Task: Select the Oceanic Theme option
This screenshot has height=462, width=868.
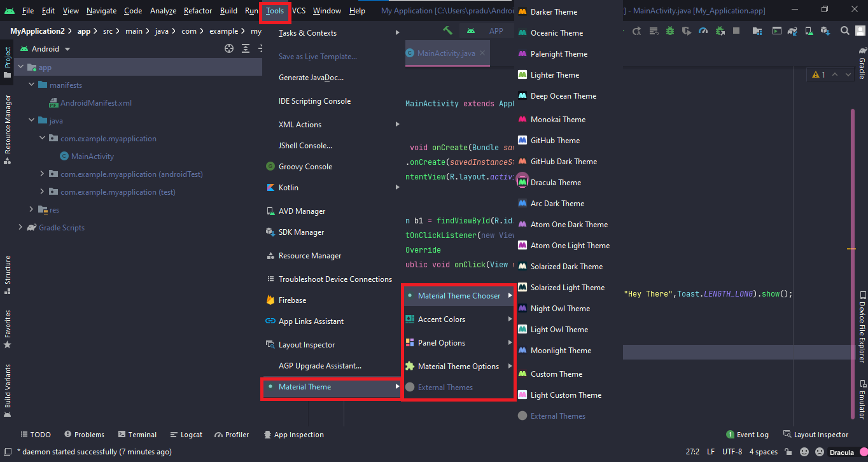Action: click(x=568, y=33)
